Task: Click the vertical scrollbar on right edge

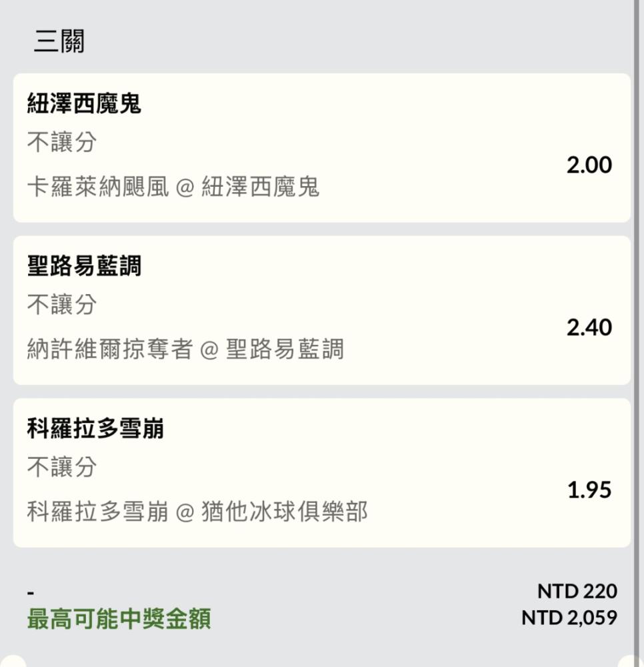Action: pyautogui.click(x=638, y=267)
